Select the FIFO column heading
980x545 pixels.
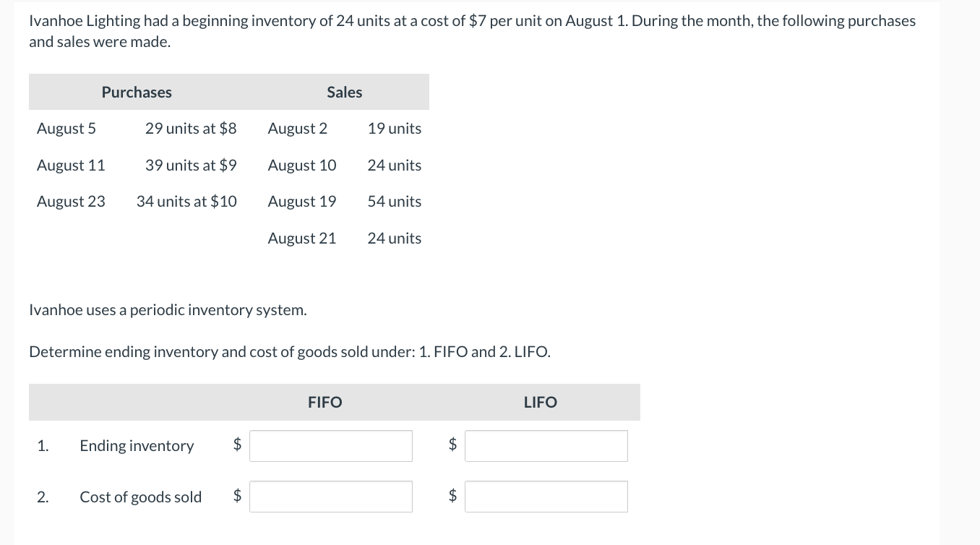(325, 403)
